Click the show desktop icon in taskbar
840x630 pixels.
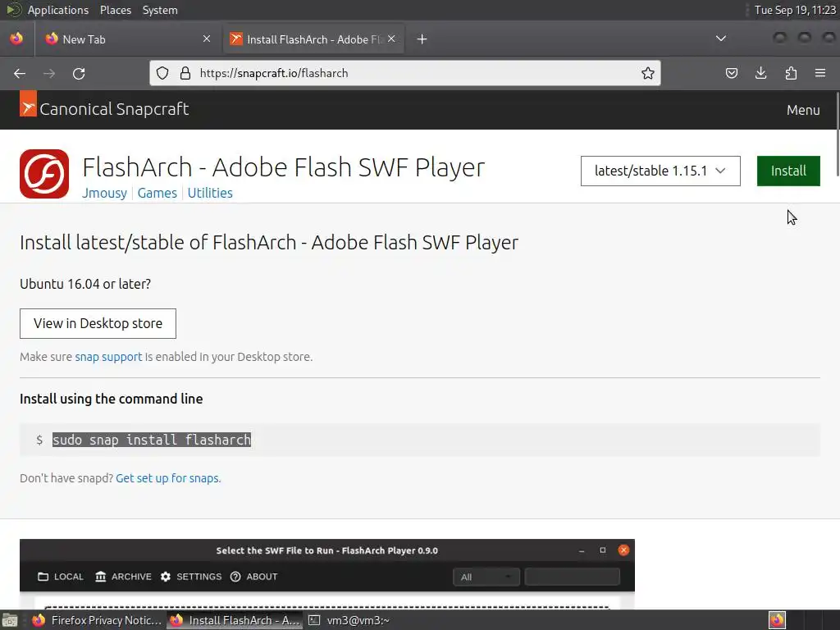(x=10, y=620)
